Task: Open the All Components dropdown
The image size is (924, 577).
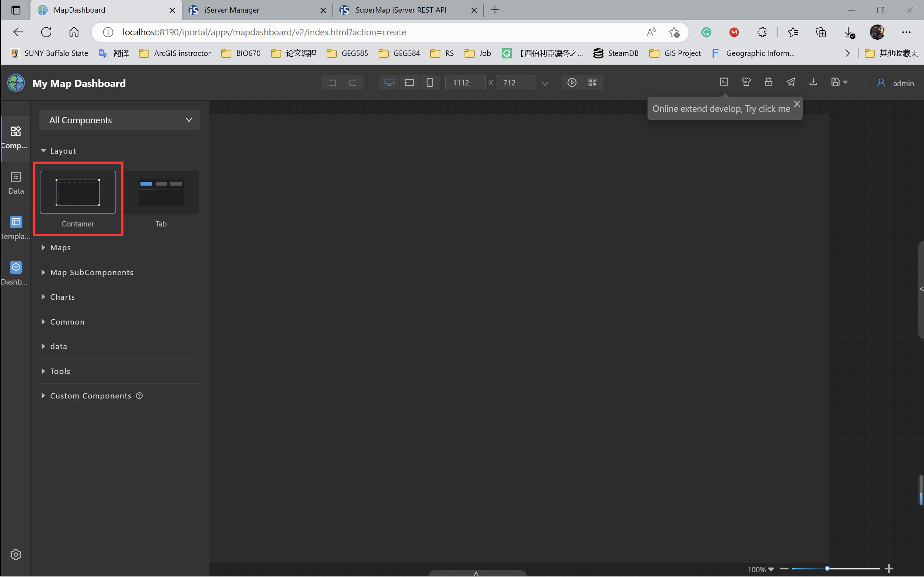Action: (x=119, y=120)
